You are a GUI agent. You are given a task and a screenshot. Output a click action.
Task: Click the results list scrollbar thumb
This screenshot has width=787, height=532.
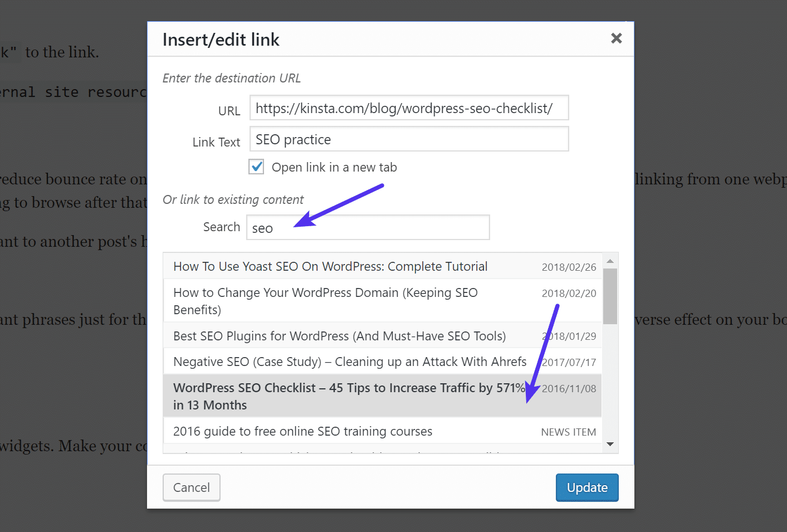pos(610,295)
